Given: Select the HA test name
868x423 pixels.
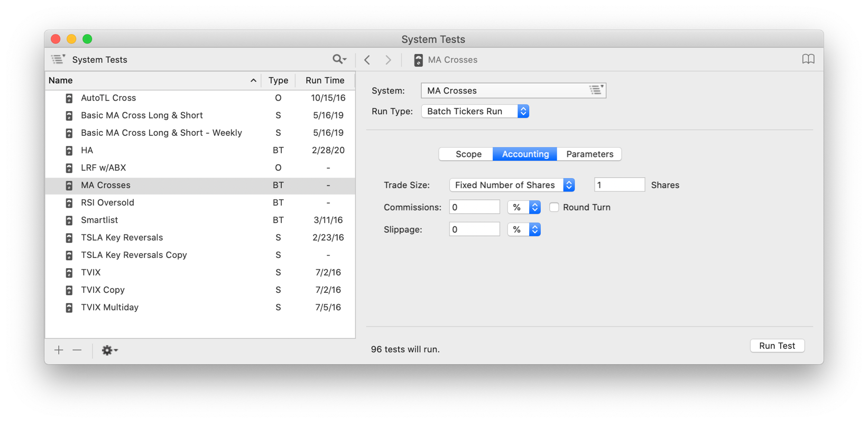Looking at the screenshot, I should [x=87, y=150].
